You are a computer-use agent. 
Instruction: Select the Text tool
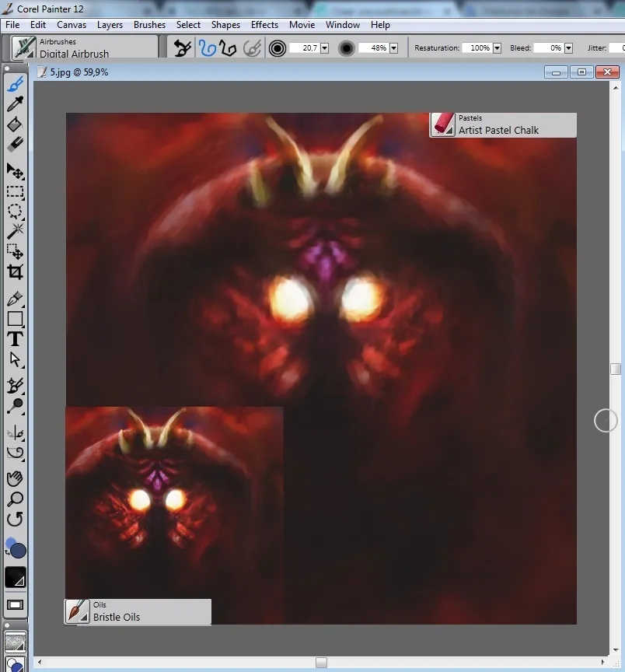[16, 339]
